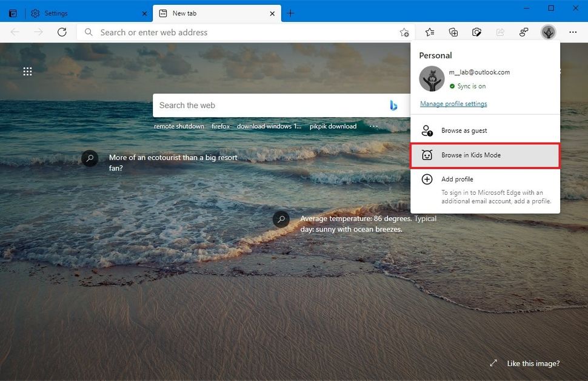This screenshot has width=588, height=381.
Task: Click the Bing search icon
Action: pyautogui.click(x=394, y=105)
